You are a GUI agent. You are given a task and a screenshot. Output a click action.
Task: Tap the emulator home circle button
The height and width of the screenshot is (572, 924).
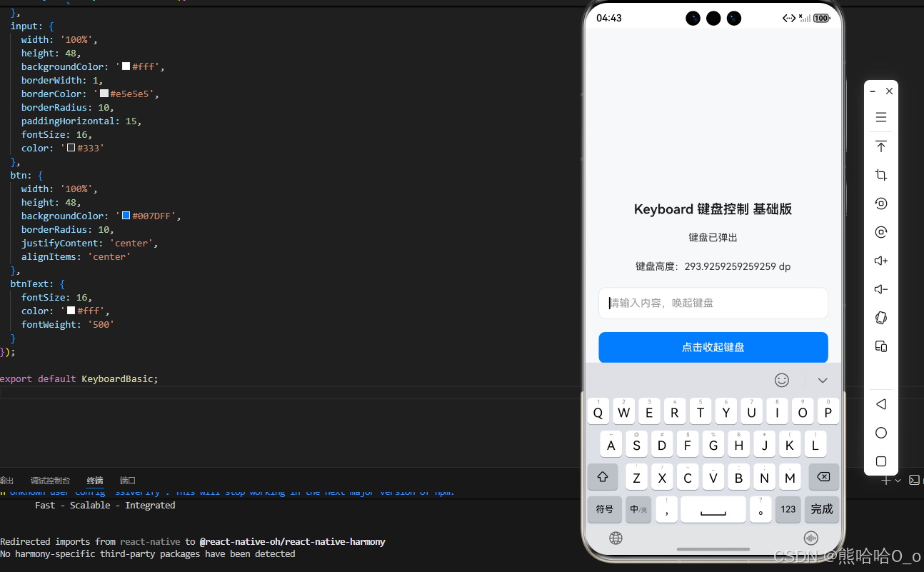881,433
